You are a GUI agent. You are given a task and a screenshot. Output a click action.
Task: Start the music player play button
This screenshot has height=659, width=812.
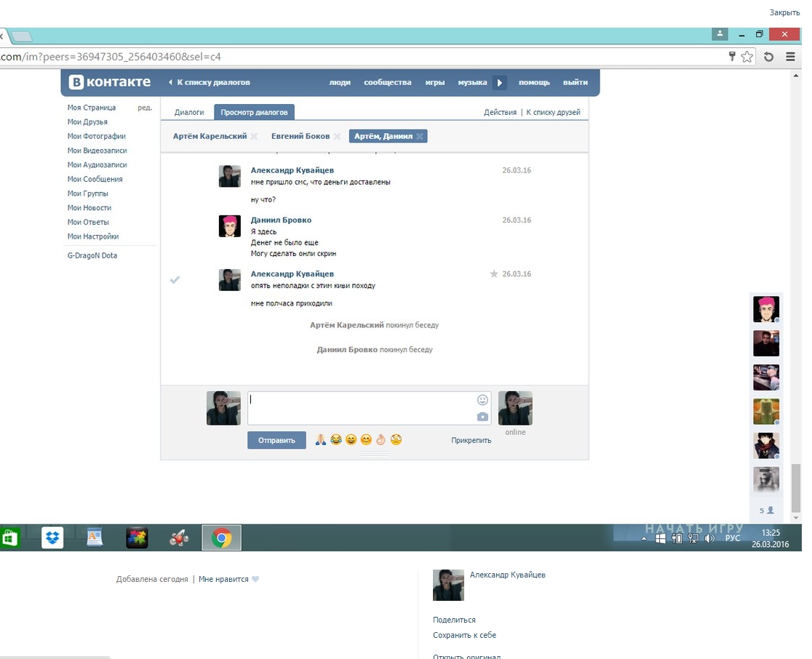pyautogui.click(x=499, y=82)
